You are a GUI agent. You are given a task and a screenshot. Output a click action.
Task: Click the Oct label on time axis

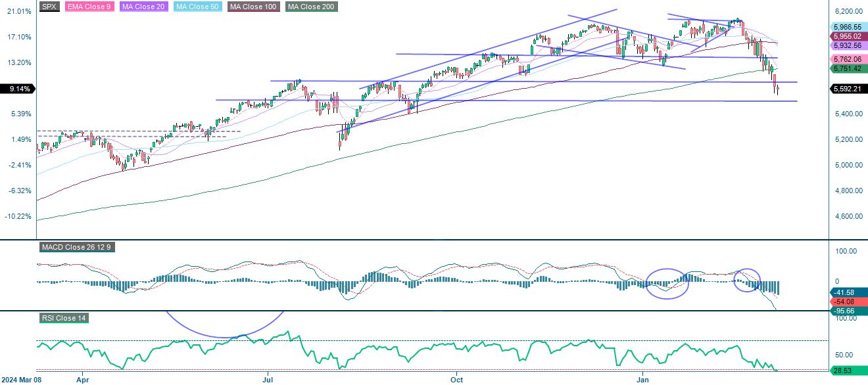456,380
